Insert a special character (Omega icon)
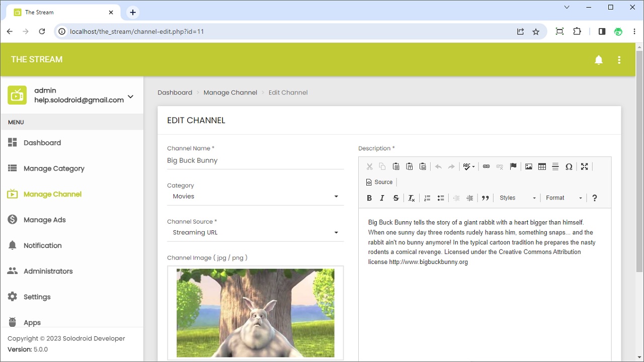 [x=569, y=167]
